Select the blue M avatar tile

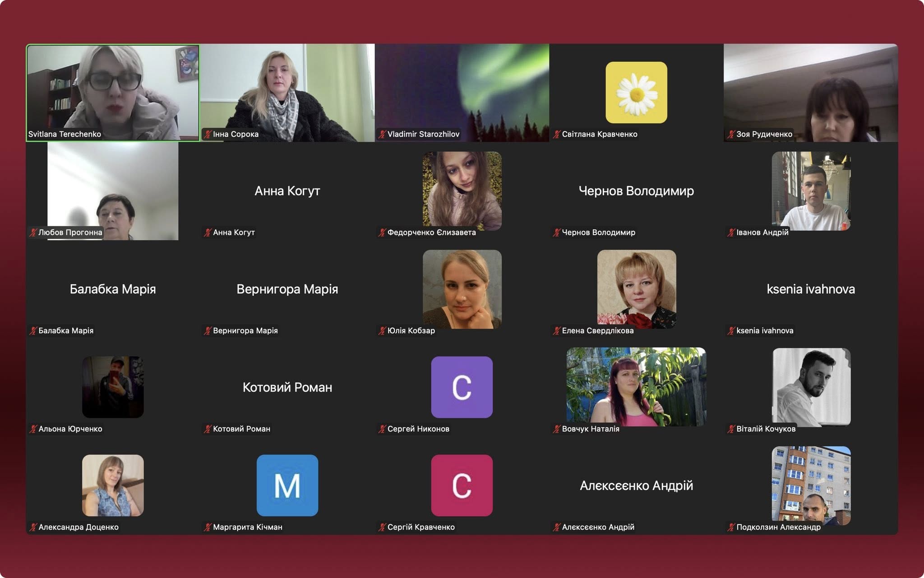click(x=287, y=485)
